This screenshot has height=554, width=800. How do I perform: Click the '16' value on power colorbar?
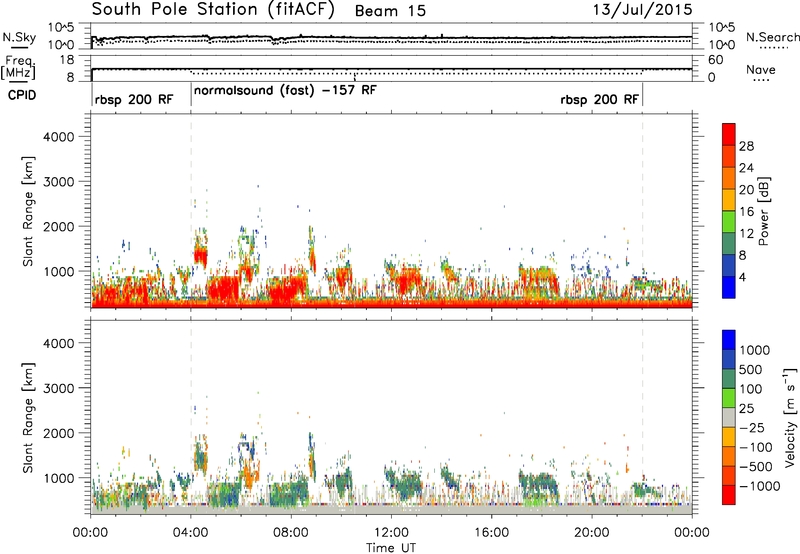click(746, 212)
